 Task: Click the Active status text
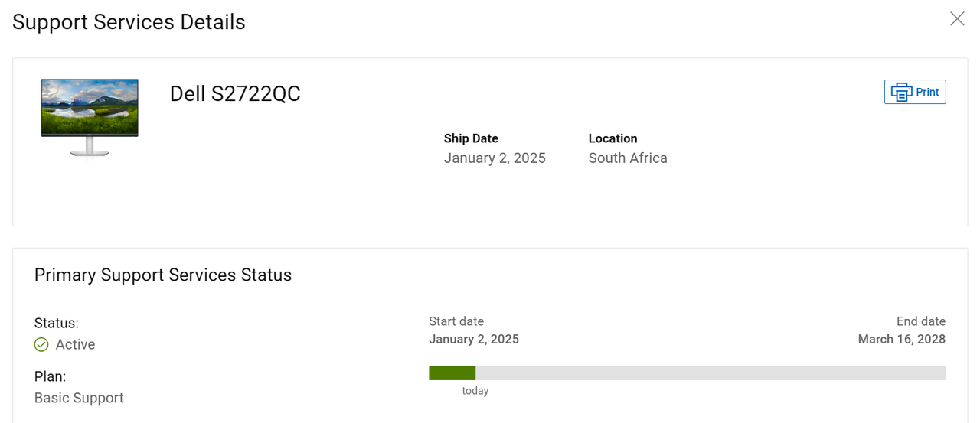point(75,345)
